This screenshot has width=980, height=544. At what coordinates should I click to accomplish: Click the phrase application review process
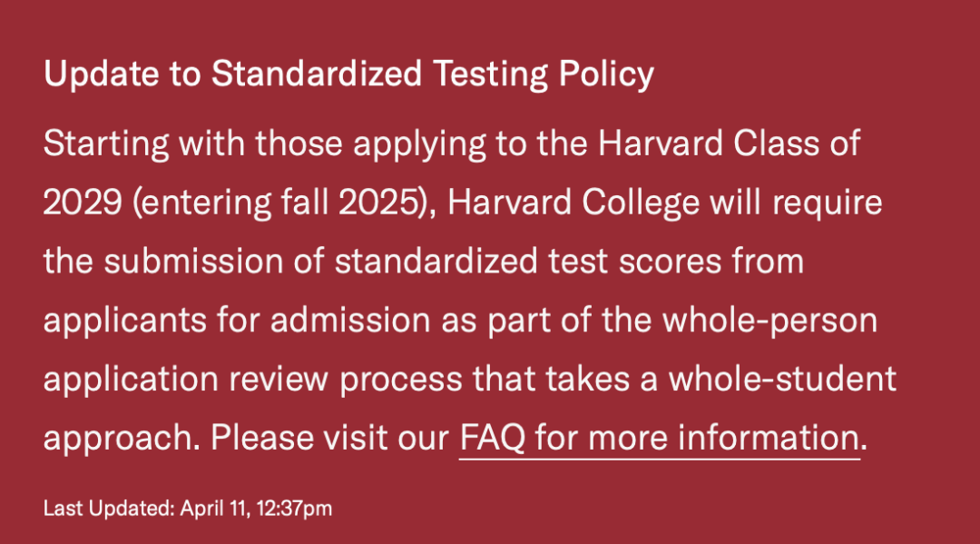click(x=253, y=381)
